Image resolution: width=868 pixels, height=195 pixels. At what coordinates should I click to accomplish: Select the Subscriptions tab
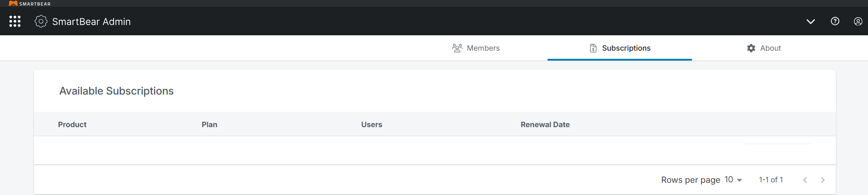620,48
